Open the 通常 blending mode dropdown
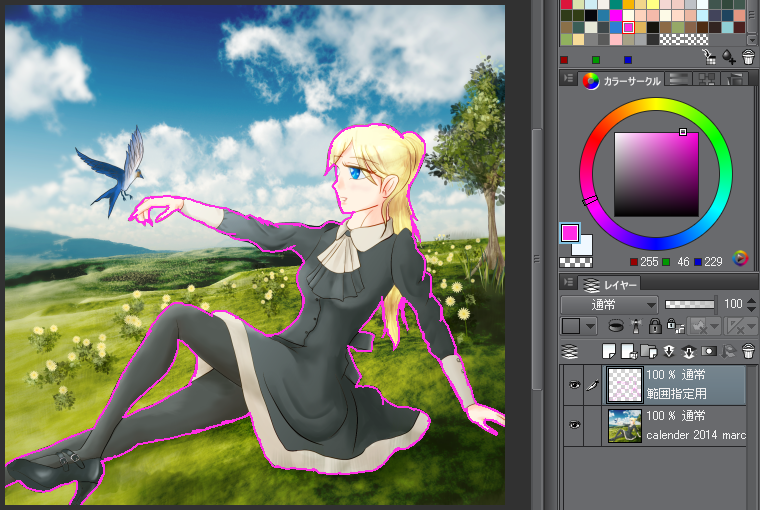This screenshot has width=760, height=510. click(609, 305)
